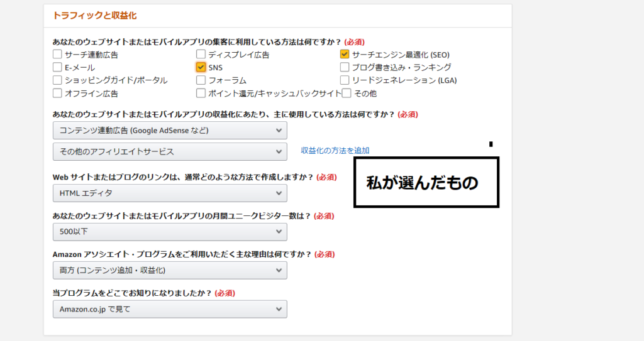Select the フォーラム checkbox

(x=201, y=80)
